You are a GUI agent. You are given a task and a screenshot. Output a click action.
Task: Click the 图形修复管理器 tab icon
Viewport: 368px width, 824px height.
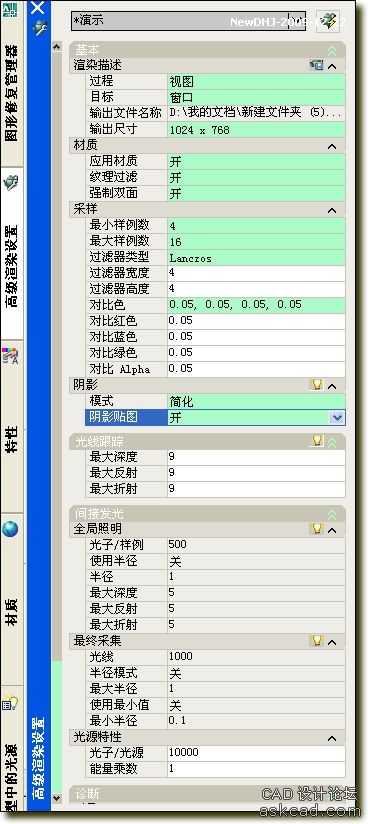pyautogui.click(x=11, y=10)
